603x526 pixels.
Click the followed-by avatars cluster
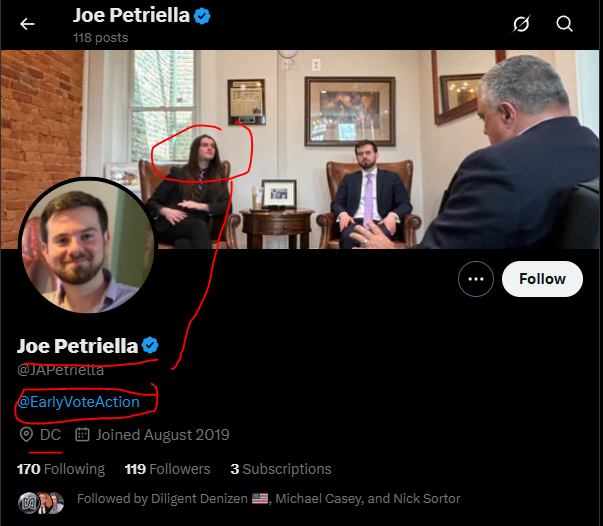[40, 498]
